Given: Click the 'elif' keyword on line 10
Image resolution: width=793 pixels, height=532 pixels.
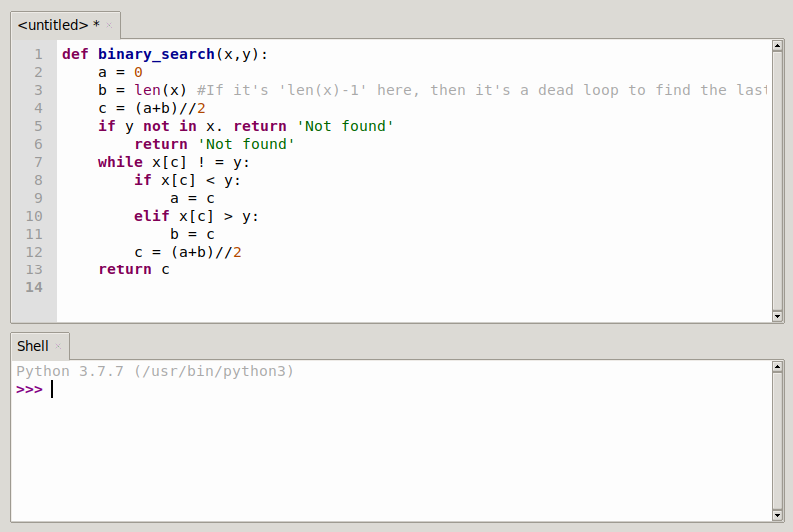Looking at the screenshot, I should coord(151,217).
